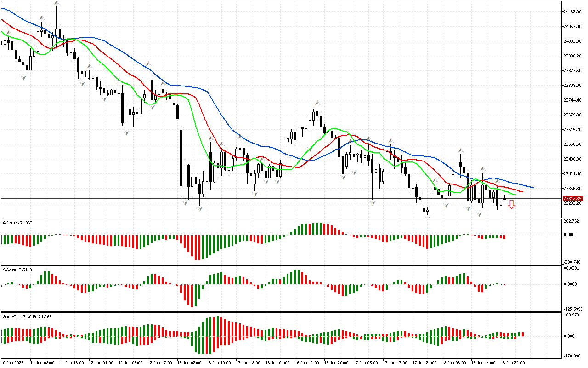The height and width of the screenshot is (368, 588).
Task: Click the red down arrow sell signal
Action: (511, 205)
